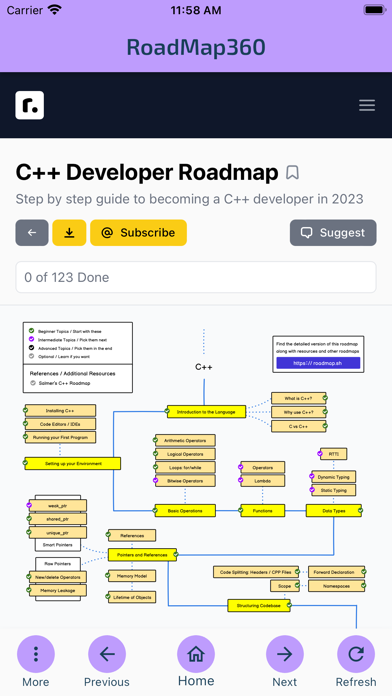Open the Data Types node
This screenshot has width=392, height=696.
point(334,511)
